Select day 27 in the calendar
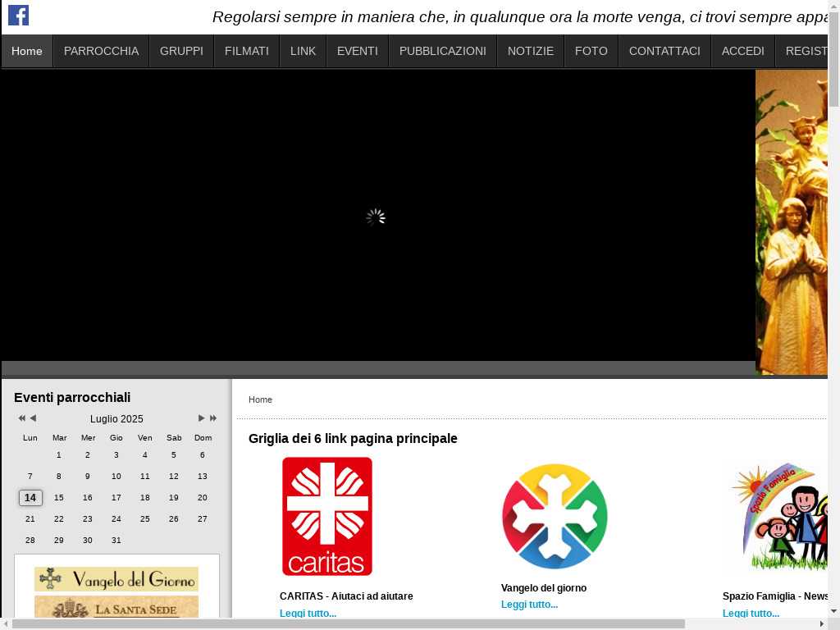 click(x=203, y=519)
